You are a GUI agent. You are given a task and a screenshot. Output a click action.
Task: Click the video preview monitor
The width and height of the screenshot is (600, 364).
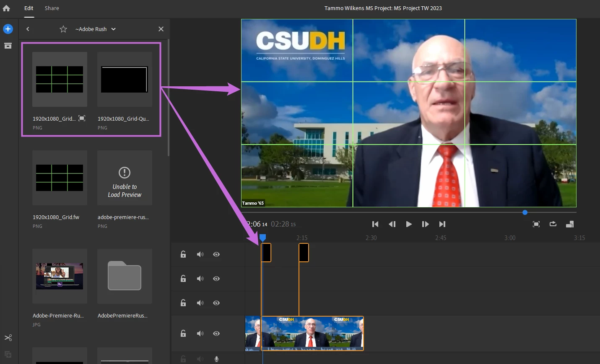click(x=409, y=113)
